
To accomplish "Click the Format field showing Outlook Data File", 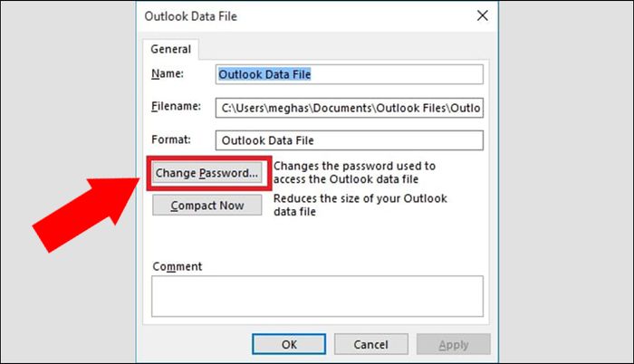I will tap(350, 140).
